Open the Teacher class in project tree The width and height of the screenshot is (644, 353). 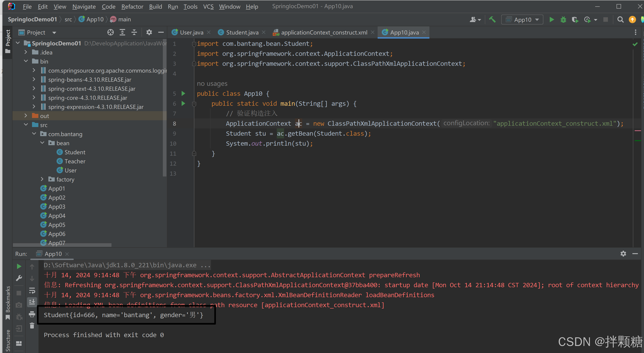(x=75, y=161)
